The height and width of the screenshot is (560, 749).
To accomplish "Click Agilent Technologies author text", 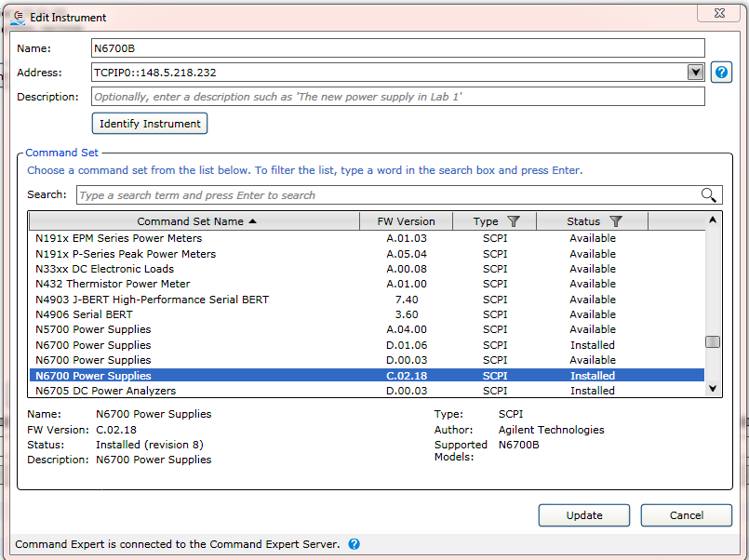I will coord(551,430).
